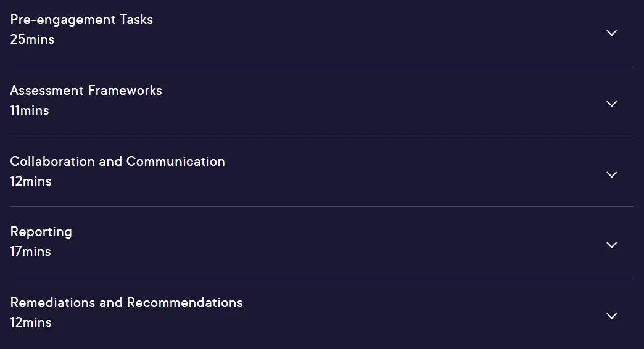Open the Collaboration and Communication title
This screenshot has width=644, height=349.
(x=117, y=162)
